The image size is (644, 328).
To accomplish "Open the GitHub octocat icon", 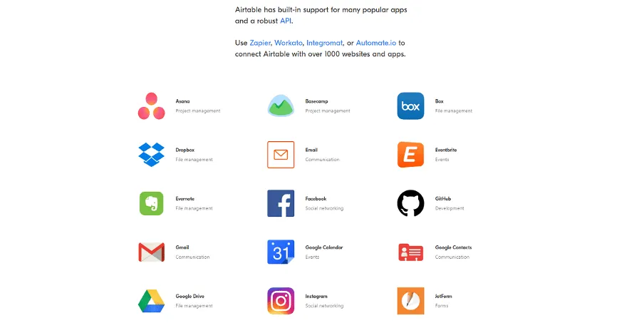I will (x=411, y=203).
